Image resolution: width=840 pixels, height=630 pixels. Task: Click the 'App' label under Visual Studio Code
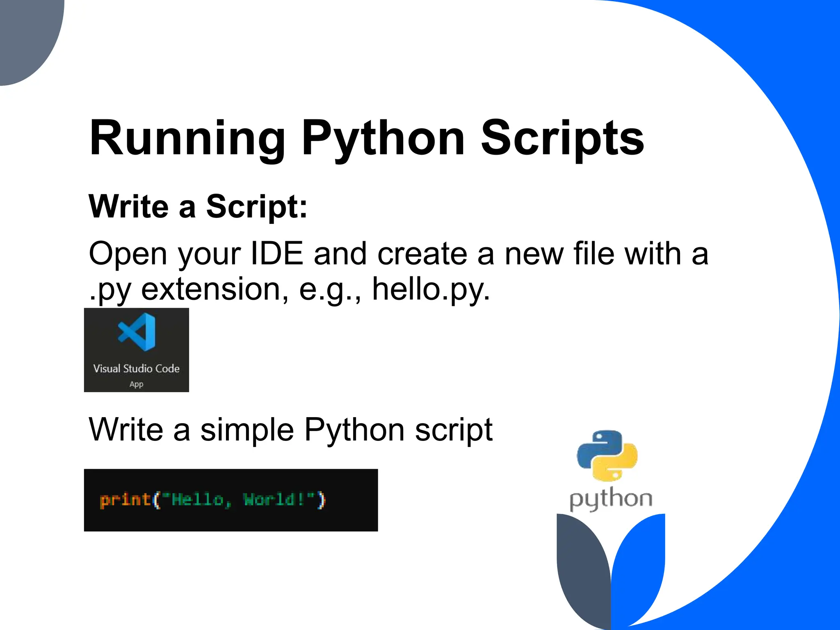136,384
